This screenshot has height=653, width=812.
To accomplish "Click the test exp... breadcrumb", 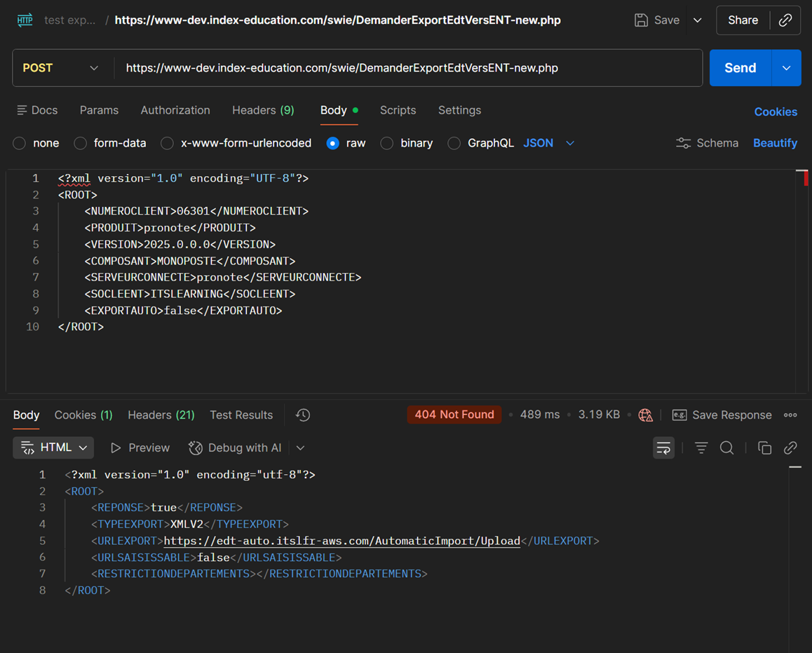I will pyautogui.click(x=70, y=20).
